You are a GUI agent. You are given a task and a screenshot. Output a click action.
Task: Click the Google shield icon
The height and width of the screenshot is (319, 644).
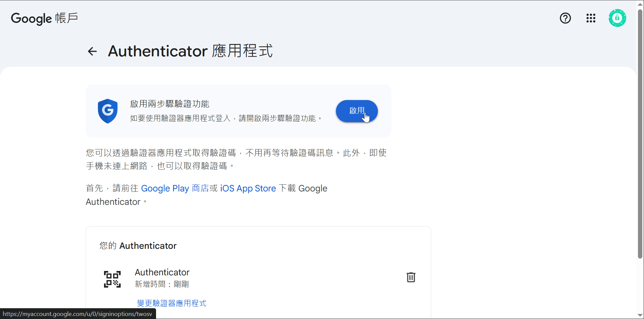coord(108,111)
